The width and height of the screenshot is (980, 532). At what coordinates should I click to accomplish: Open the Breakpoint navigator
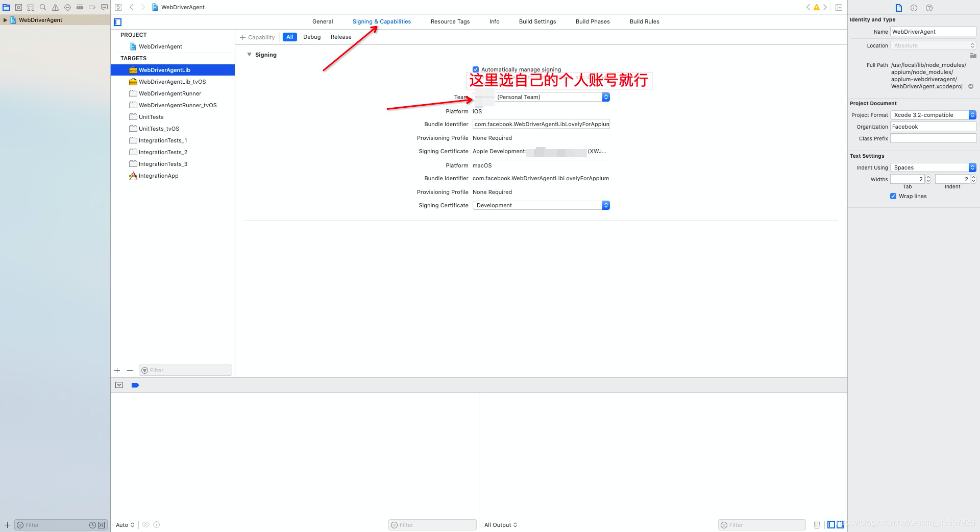pyautogui.click(x=92, y=7)
